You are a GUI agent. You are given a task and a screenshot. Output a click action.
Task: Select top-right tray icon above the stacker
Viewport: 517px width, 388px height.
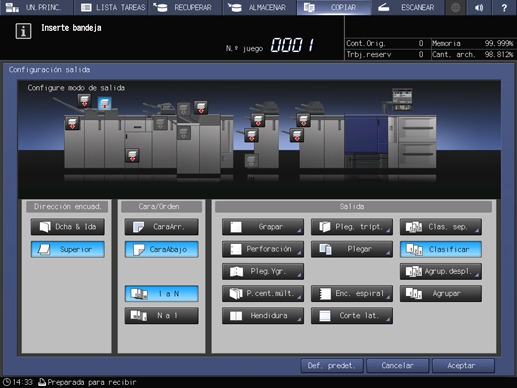tap(201, 107)
